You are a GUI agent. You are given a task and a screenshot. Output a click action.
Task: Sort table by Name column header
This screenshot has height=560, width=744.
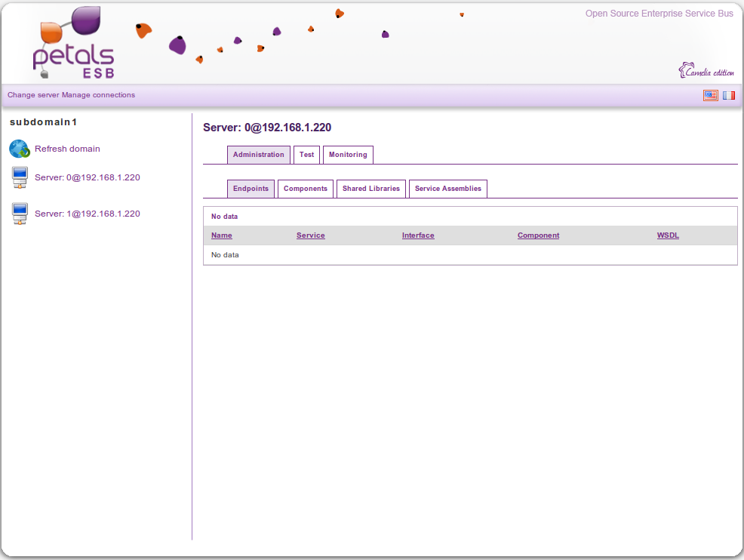(221, 235)
